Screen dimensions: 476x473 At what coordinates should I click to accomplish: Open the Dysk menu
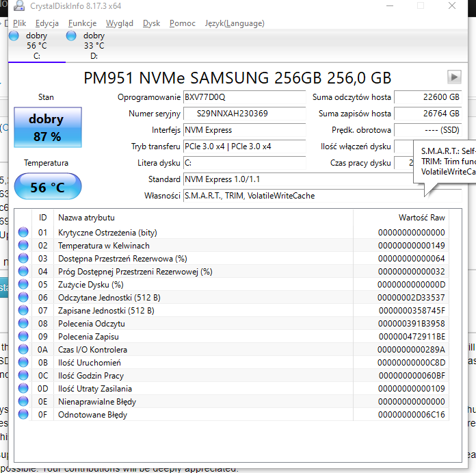[151, 23]
